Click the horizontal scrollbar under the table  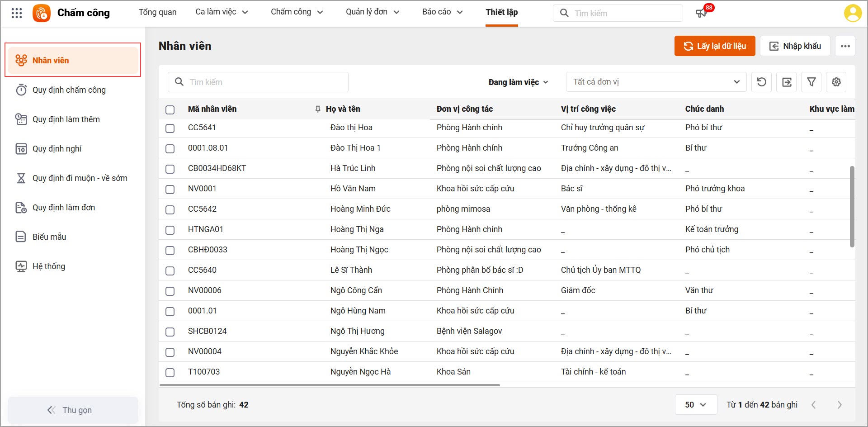tap(330, 385)
